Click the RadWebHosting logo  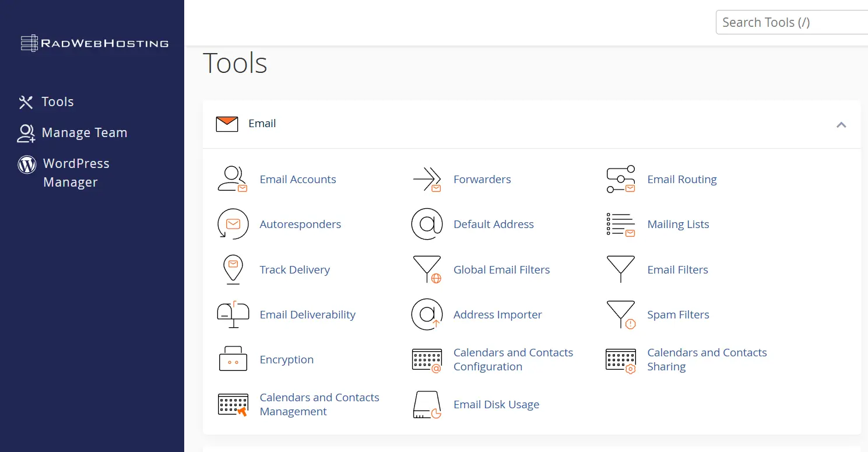[93, 43]
